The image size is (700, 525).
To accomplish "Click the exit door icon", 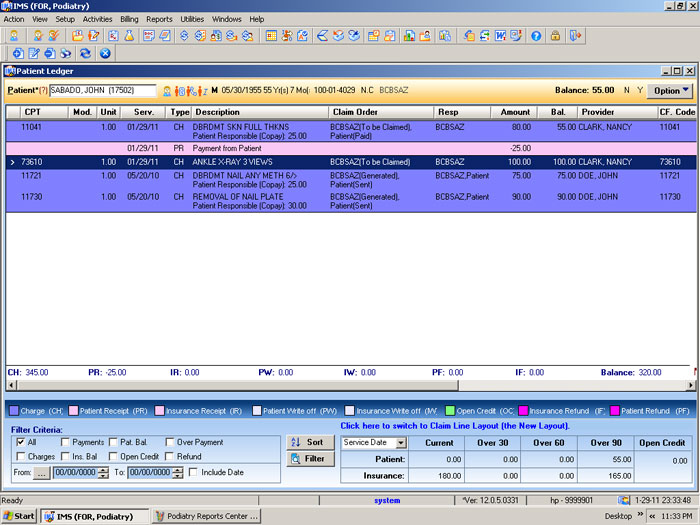I will [575, 36].
